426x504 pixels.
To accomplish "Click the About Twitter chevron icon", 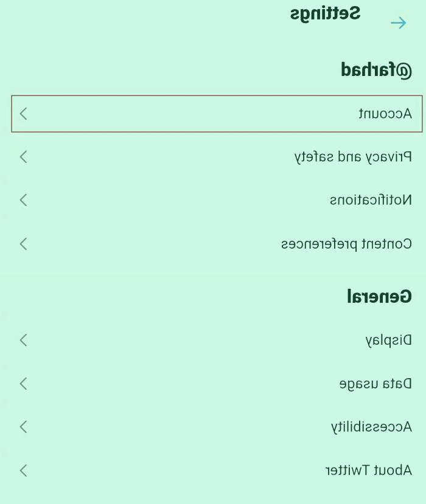I will point(24,470).
